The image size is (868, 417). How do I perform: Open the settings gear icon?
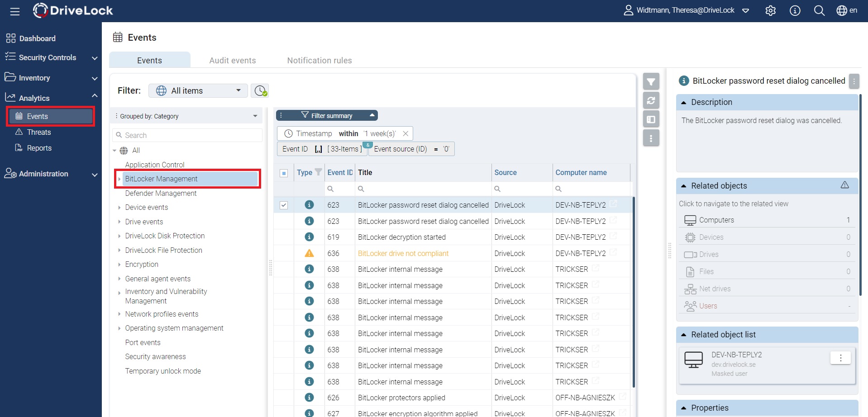(771, 10)
